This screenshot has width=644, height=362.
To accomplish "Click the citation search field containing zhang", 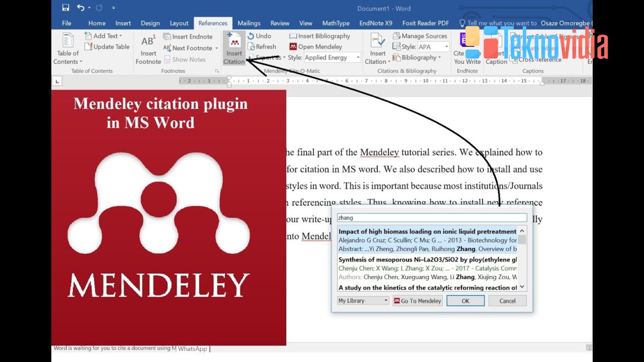I will coord(431,218).
